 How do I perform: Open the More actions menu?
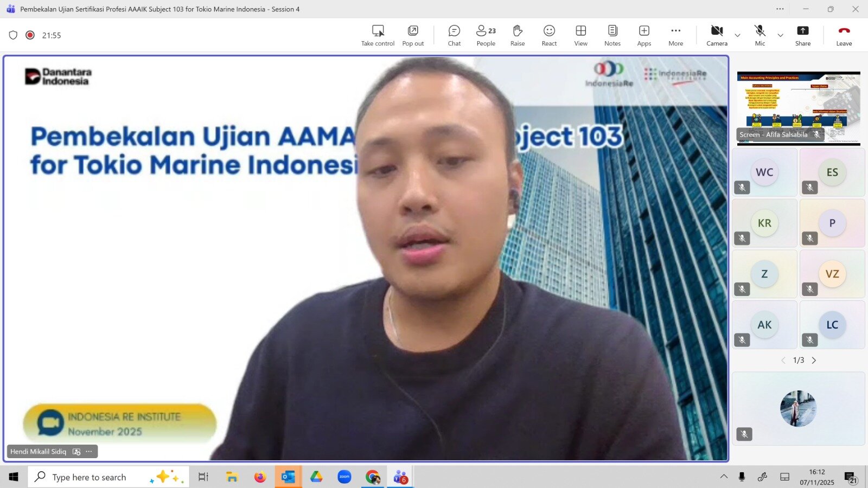675,36
